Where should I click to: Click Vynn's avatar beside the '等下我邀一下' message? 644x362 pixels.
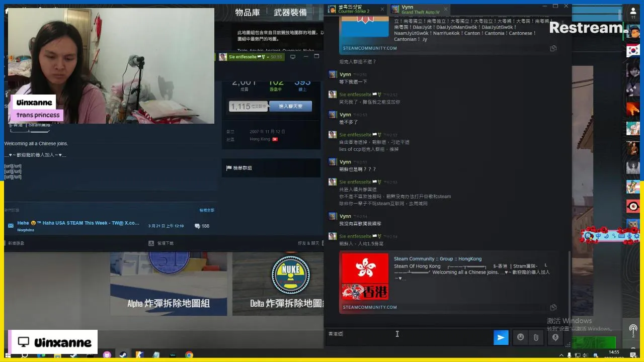click(333, 74)
